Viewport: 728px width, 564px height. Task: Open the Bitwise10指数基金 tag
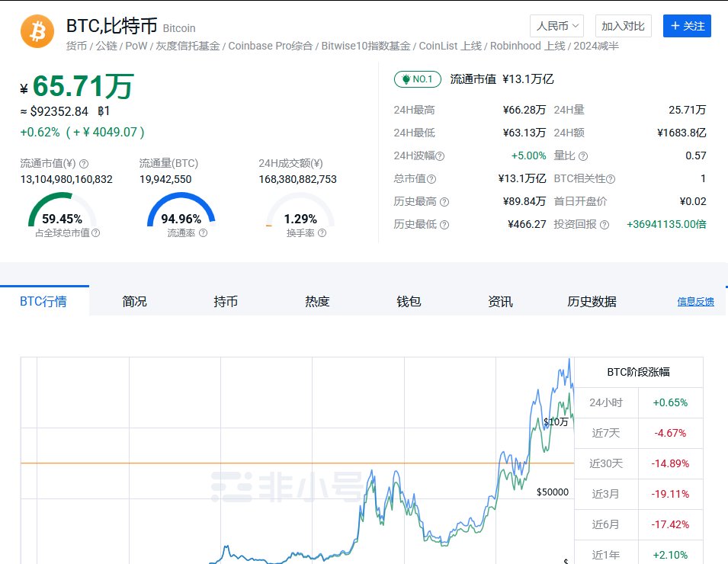click(x=366, y=46)
